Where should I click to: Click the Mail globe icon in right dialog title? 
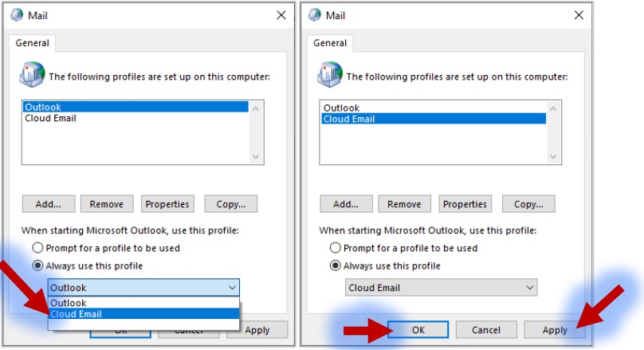pyautogui.click(x=315, y=15)
